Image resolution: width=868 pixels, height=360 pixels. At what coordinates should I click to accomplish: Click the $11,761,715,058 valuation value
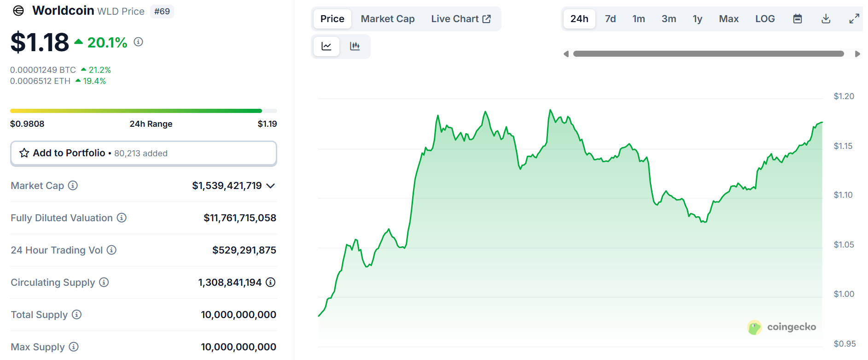pyautogui.click(x=240, y=218)
